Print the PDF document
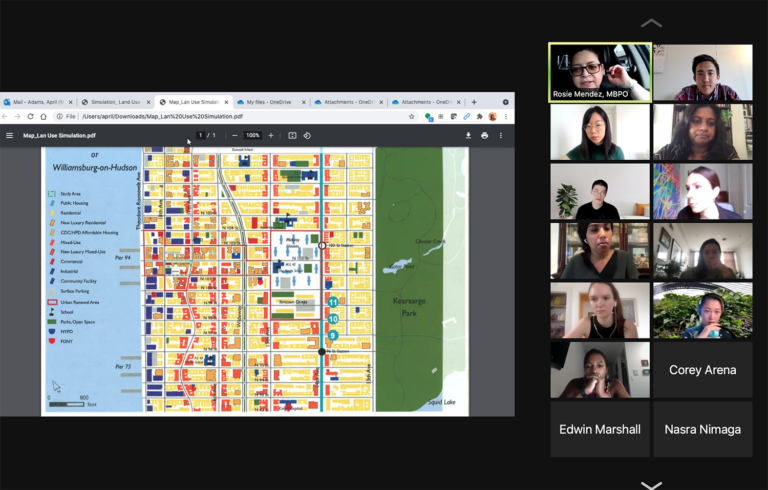 pos(484,135)
